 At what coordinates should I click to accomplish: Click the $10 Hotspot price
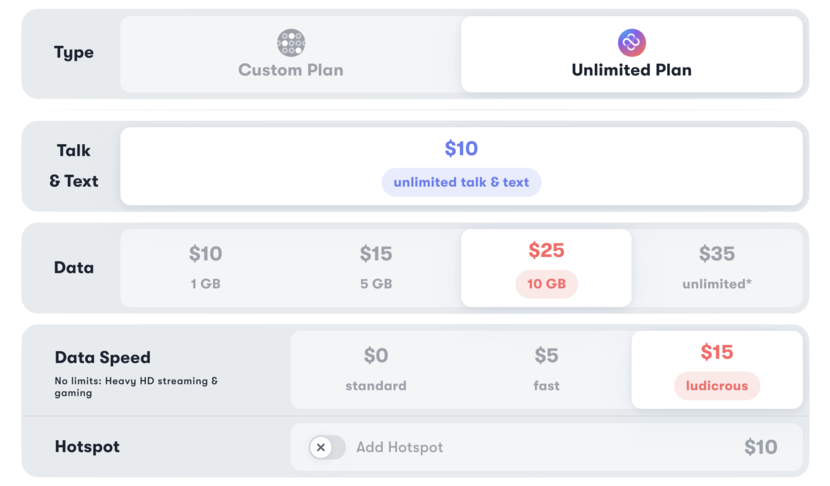tap(761, 448)
